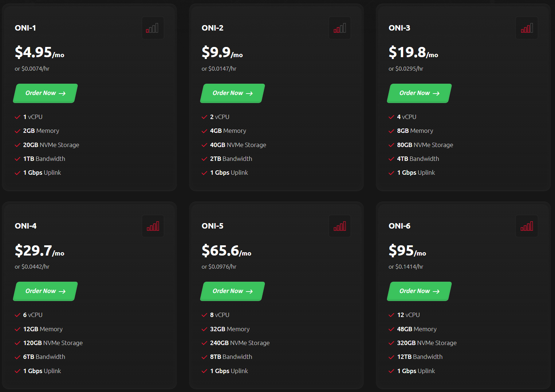Select the ONI-3 plan title
Image resolution: width=555 pixels, height=392 pixels.
[x=399, y=28]
